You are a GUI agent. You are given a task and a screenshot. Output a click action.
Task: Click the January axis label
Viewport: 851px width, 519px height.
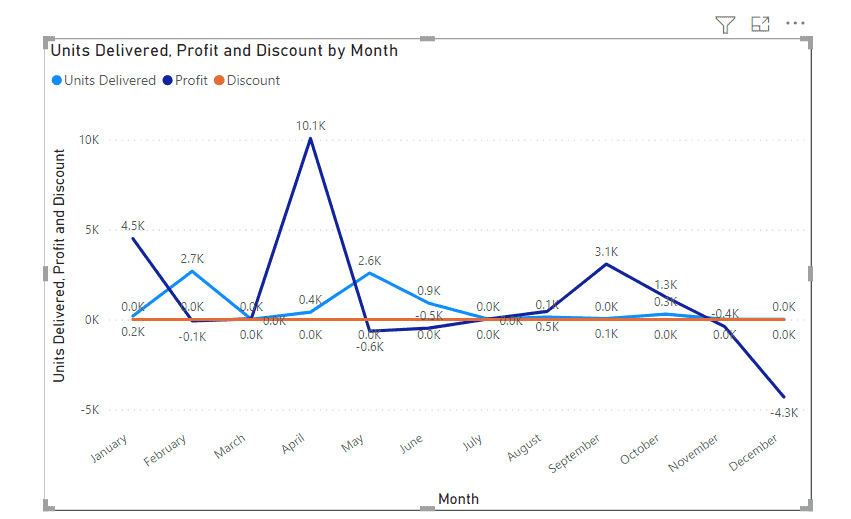[x=109, y=448]
